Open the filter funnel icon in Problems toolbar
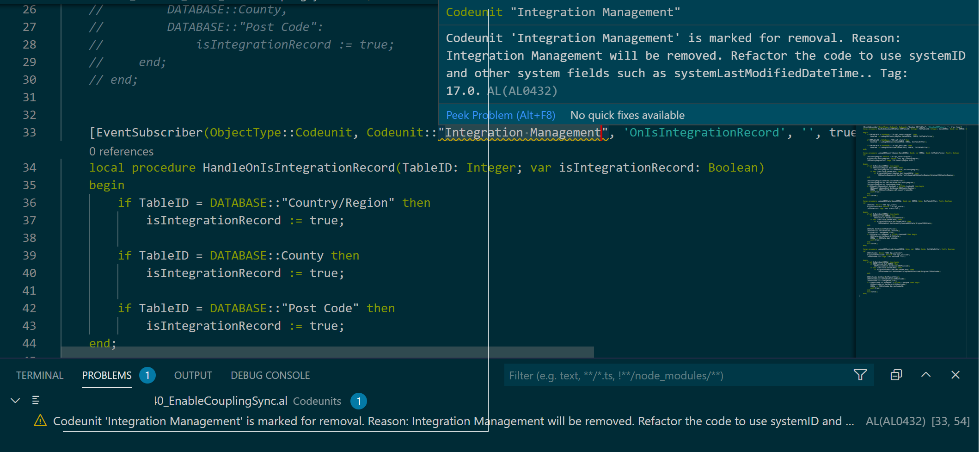This screenshot has width=980, height=452. [860, 375]
